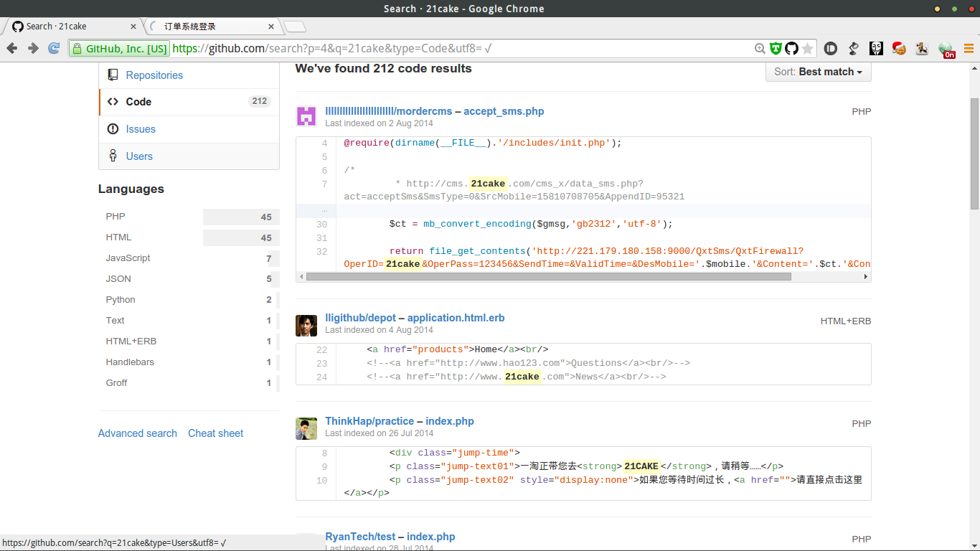Open the Chrome orange hamburger menu
The width and height of the screenshot is (980, 551).
[969, 49]
